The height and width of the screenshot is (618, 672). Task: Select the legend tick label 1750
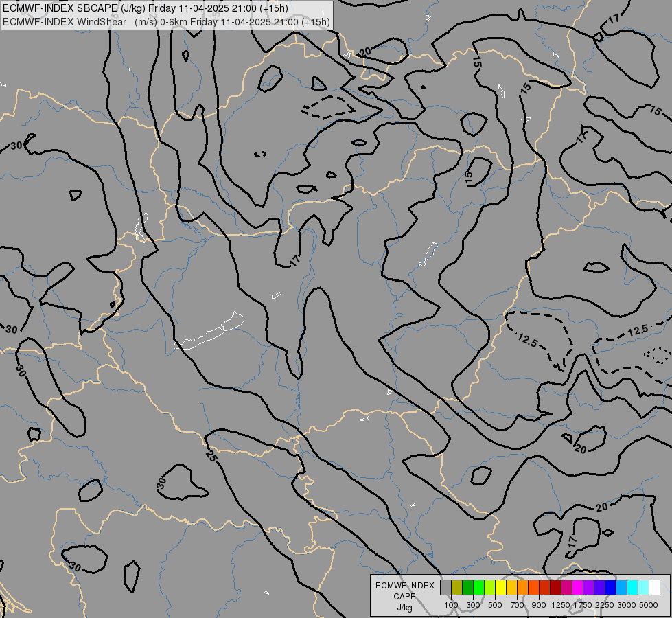coord(583,605)
